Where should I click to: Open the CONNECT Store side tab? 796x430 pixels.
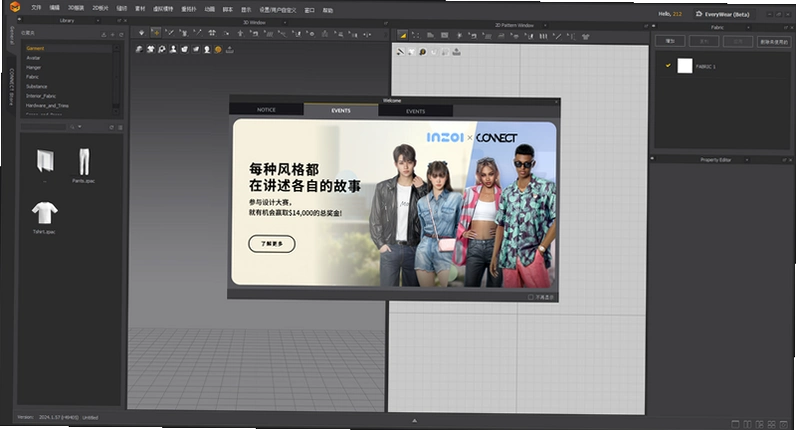click(x=12, y=87)
